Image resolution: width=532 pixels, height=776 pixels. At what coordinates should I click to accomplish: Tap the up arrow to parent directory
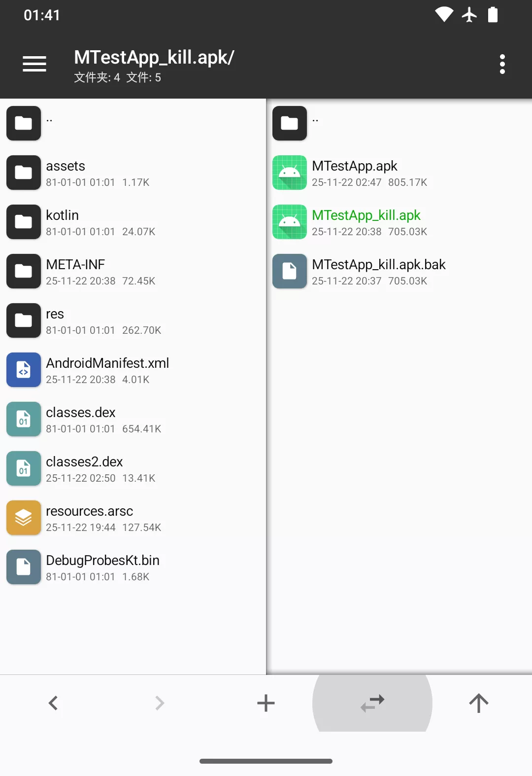pyautogui.click(x=479, y=703)
